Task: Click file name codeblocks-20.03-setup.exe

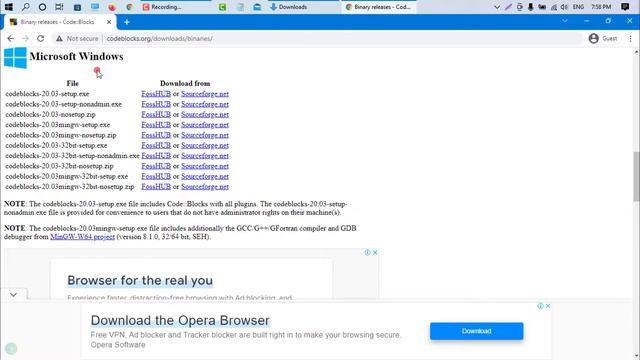Action: point(47,94)
